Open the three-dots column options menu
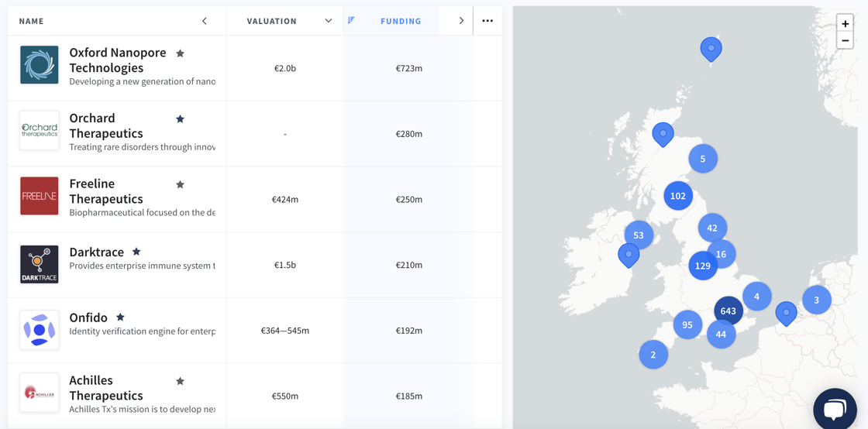The height and width of the screenshot is (429, 868). (487, 21)
